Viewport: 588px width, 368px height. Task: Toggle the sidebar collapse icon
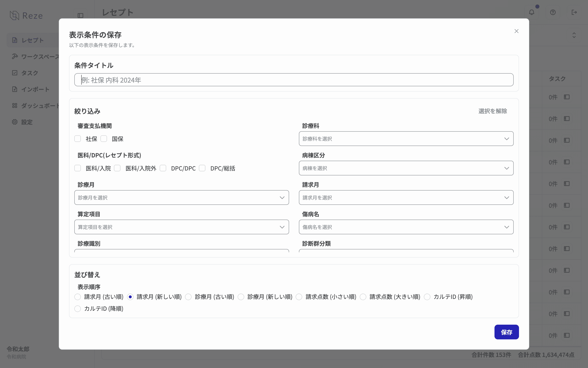pos(80,16)
